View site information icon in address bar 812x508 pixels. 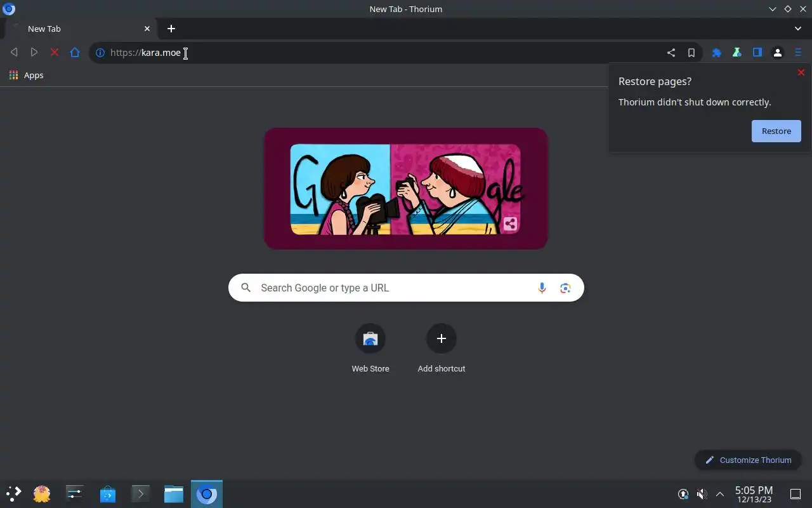click(100, 53)
